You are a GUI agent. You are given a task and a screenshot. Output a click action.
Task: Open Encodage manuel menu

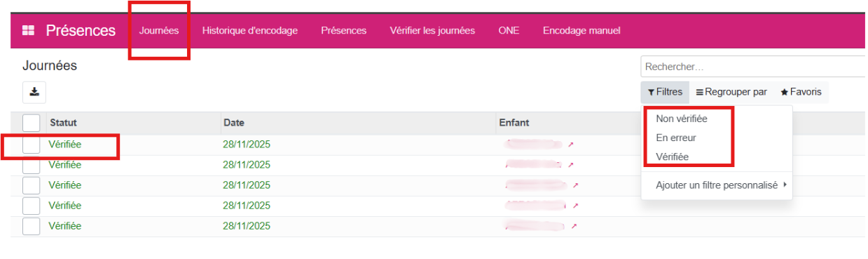click(581, 30)
